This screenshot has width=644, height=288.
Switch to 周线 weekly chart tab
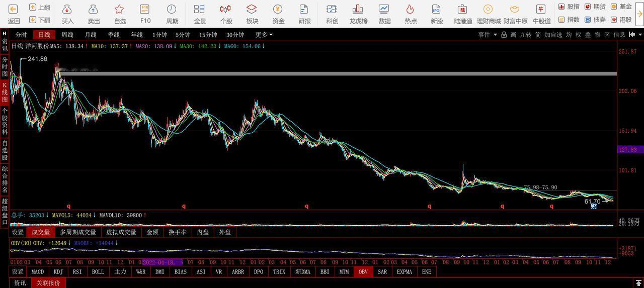click(67, 35)
